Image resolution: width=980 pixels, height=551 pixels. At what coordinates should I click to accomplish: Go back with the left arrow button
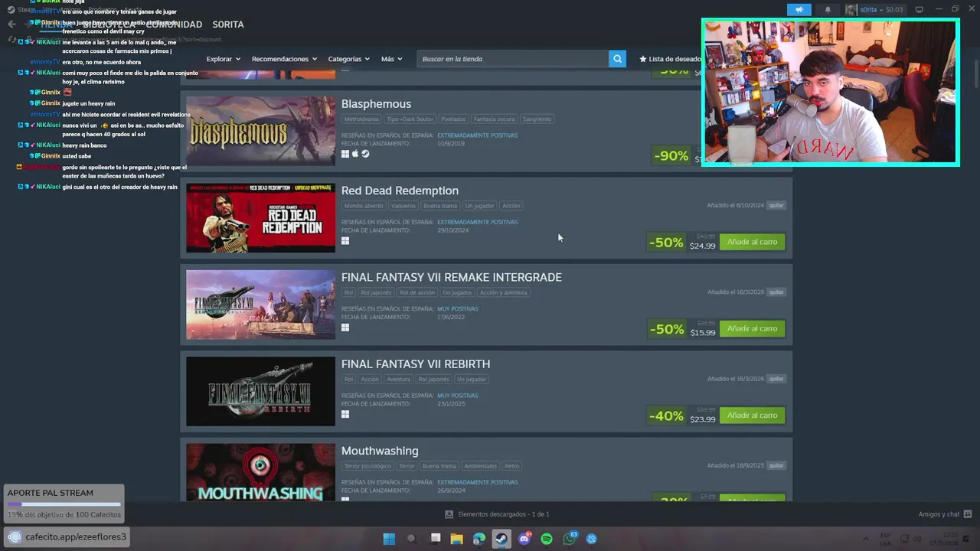coord(11,24)
